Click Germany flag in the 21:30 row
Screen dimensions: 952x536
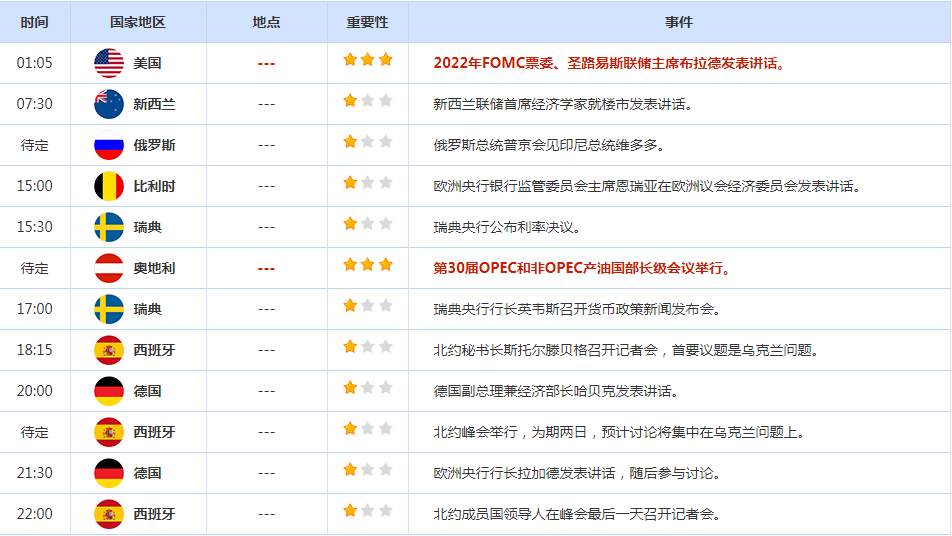[109, 473]
